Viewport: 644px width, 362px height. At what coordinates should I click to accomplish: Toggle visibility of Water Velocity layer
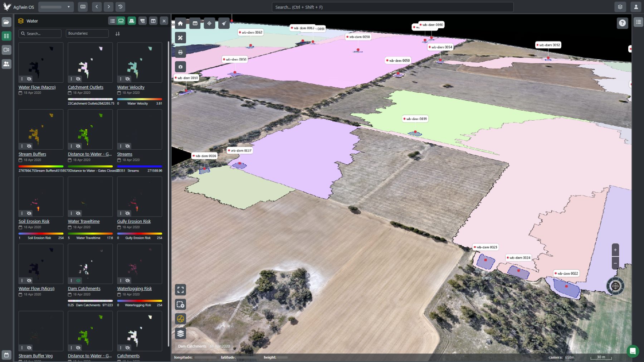127,79
